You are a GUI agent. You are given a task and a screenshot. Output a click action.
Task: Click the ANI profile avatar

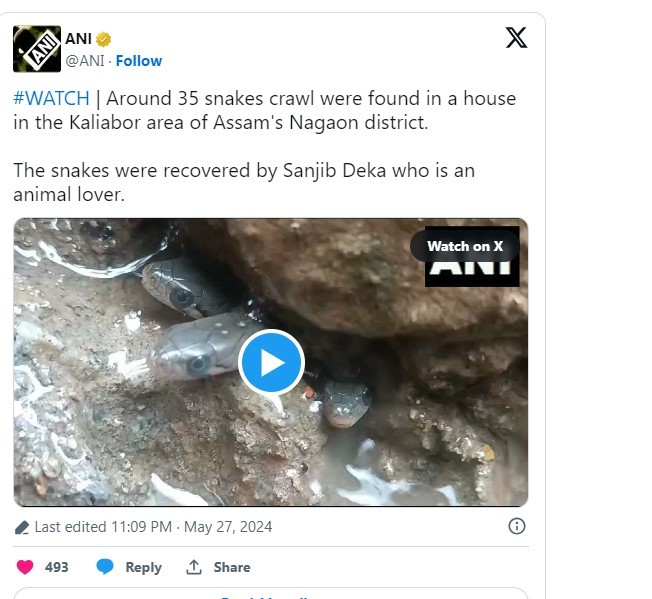tap(37, 49)
